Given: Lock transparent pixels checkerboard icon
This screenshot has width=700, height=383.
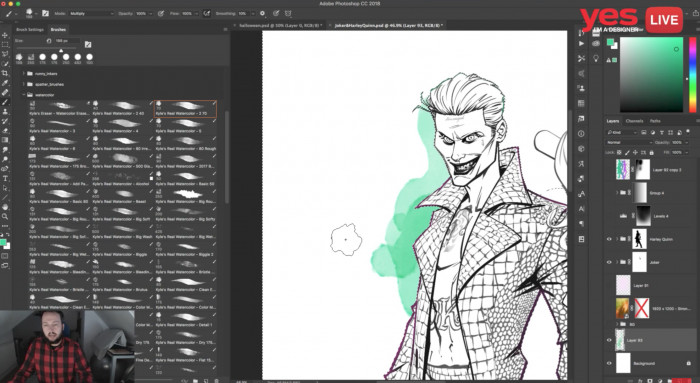Looking at the screenshot, I should point(620,153).
